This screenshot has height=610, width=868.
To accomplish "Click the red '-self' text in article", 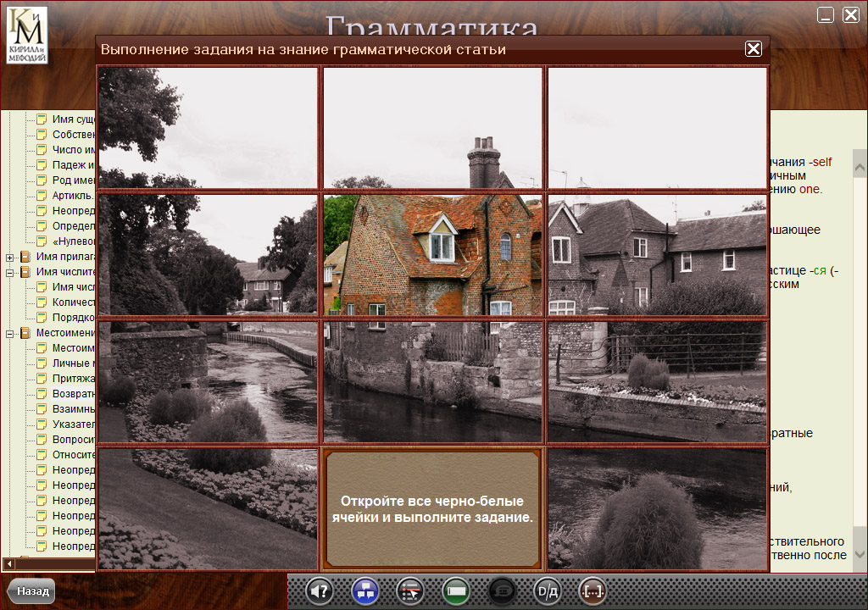I will 820,162.
